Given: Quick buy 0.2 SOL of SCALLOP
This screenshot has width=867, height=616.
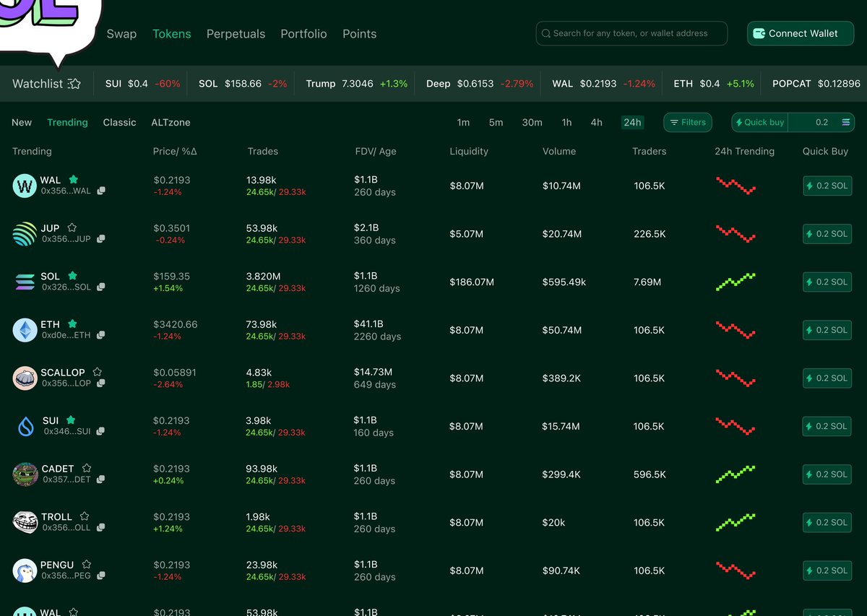Looking at the screenshot, I should coord(827,378).
